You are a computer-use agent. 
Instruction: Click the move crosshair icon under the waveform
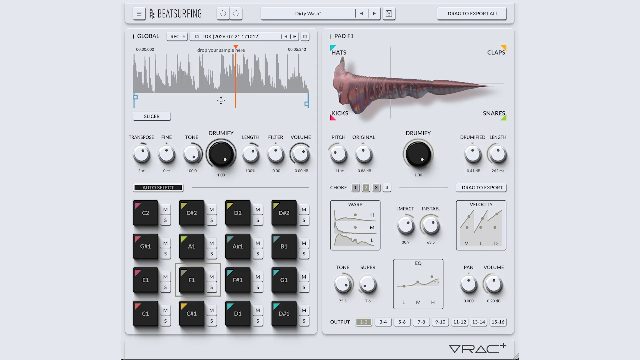click(x=221, y=100)
